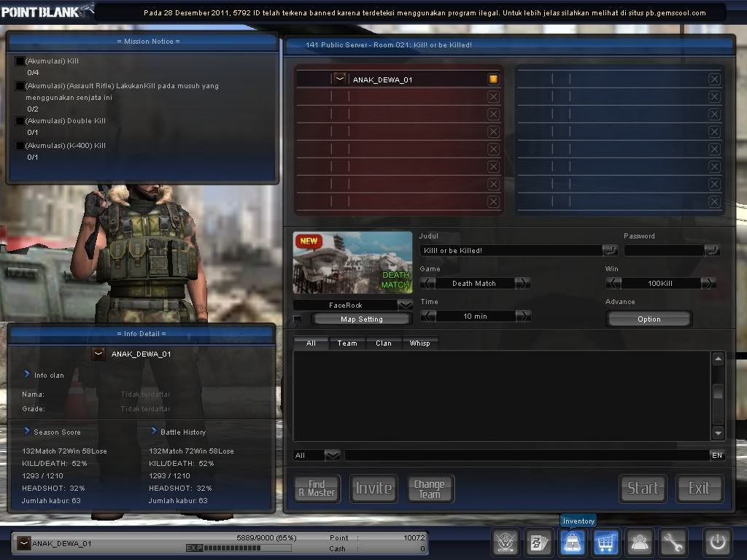Viewport: 747px width, 560px height.
Task: Open the wrench options icon
Action: coord(673,542)
